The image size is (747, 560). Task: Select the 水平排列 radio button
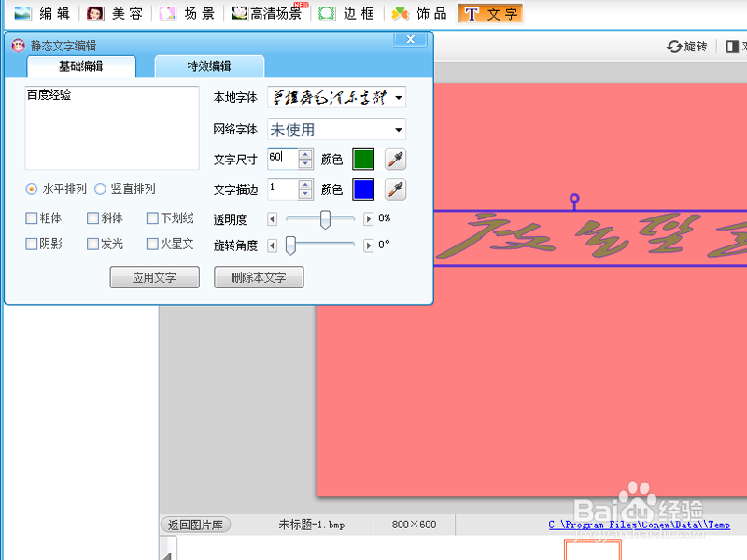[32, 189]
